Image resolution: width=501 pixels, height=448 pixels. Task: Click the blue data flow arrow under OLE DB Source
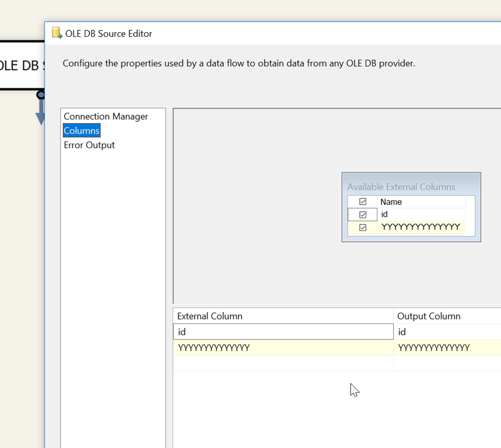(40, 112)
